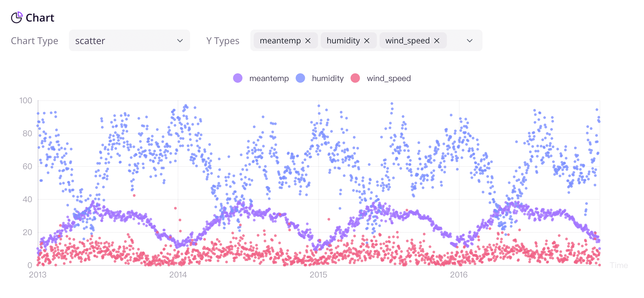Screen dimensions: 644x298
Task: Toggle wind_speed series via legend circle
Action: (355, 78)
